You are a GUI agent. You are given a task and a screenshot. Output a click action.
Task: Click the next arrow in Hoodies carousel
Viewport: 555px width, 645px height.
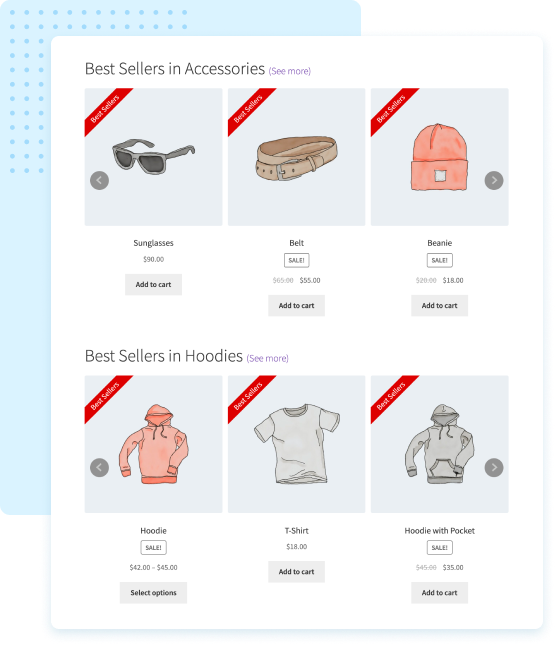(494, 467)
